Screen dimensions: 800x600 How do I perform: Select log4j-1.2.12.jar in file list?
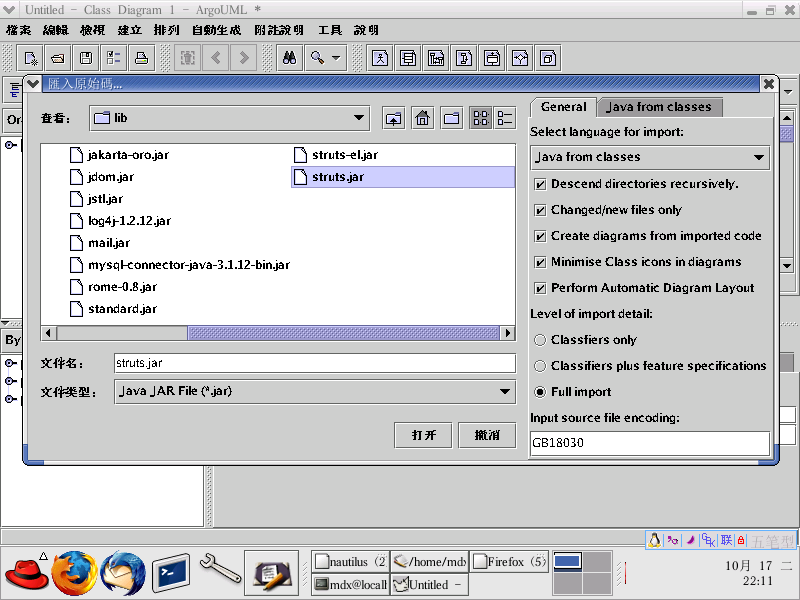click(120, 221)
